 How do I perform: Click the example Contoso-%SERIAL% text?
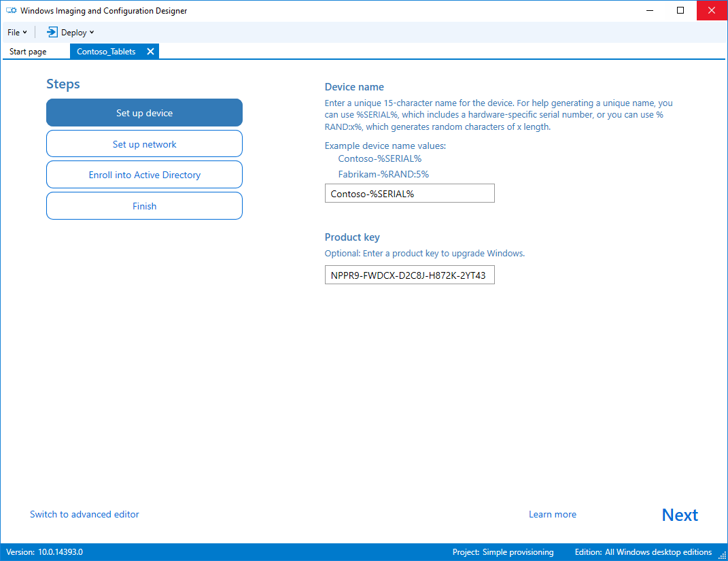point(380,159)
